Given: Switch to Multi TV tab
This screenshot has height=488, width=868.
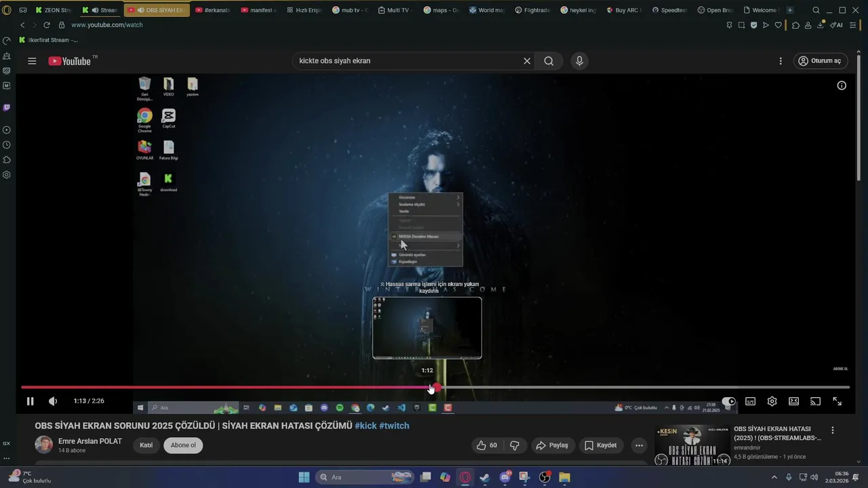Looking at the screenshot, I should (x=394, y=10).
